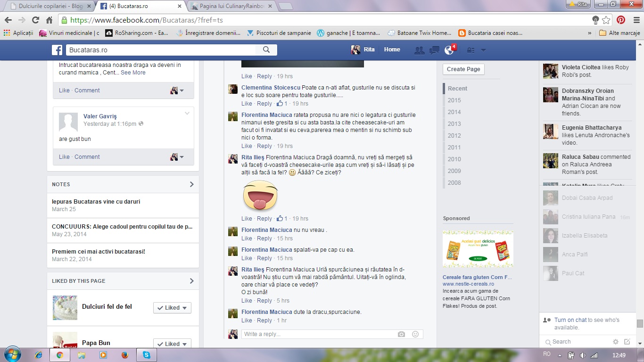This screenshot has width=644, height=362.
Task: Open emoji picker in reply box
Action: (415, 334)
